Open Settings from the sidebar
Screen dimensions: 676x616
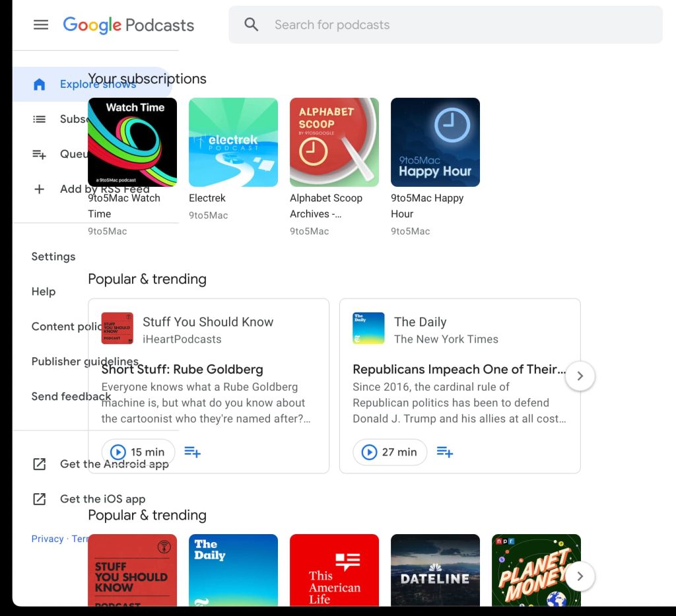click(x=53, y=257)
